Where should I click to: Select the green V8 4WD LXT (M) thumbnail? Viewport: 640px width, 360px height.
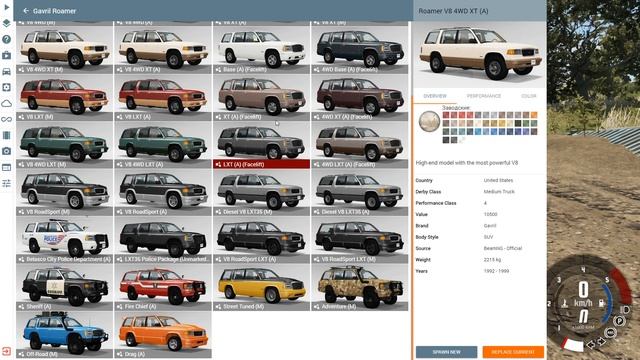tap(64, 144)
